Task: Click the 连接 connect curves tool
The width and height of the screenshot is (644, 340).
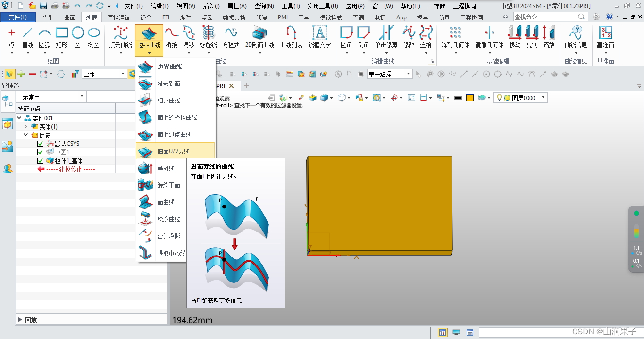Action: pyautogui.click(x=426, y=37)
